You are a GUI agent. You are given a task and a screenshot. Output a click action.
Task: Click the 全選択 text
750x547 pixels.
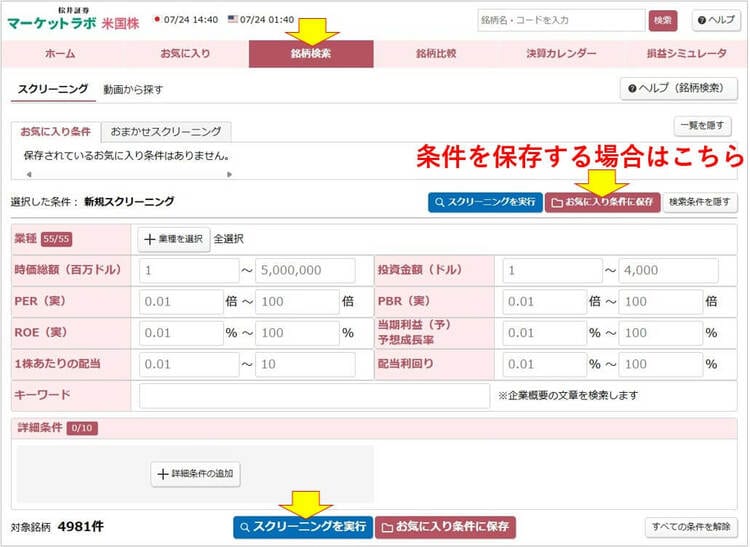pos(229,239)
